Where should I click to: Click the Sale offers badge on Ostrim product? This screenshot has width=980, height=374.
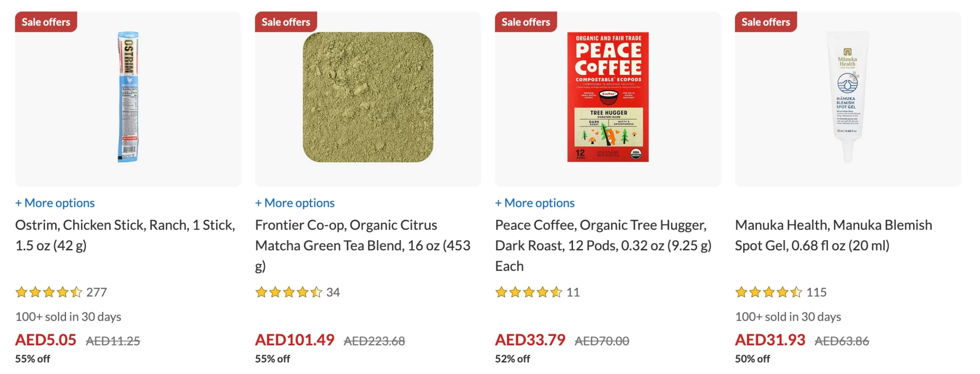pos(46,22)
